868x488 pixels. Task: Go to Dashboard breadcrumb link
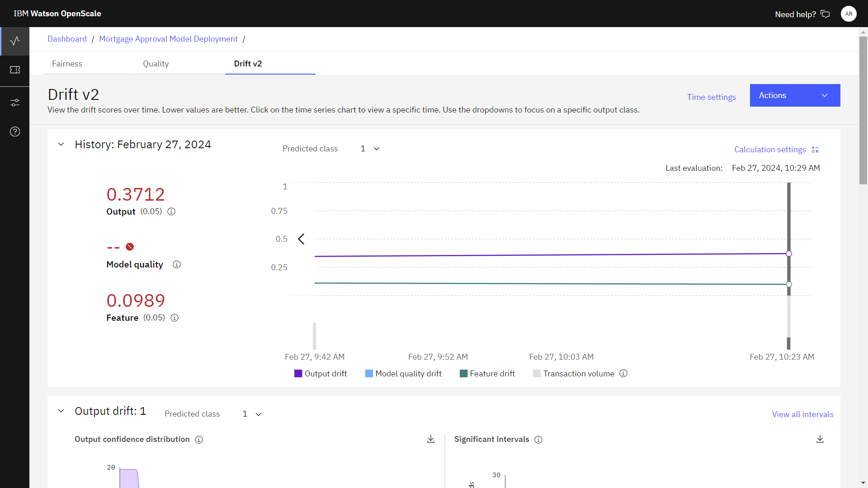click(x=67, y=39)
